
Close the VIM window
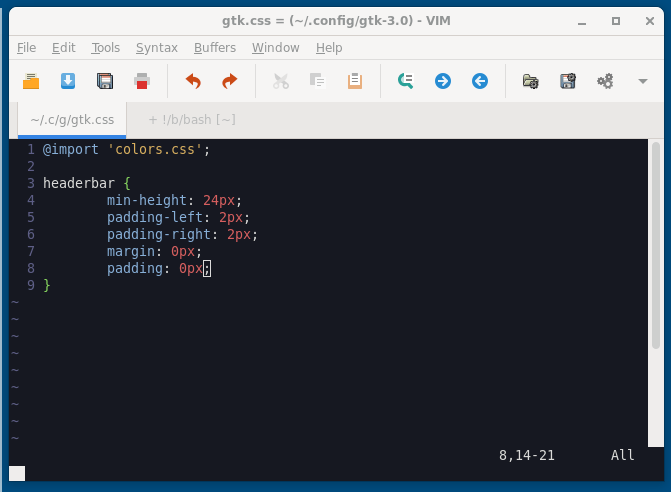coord(650,21)
